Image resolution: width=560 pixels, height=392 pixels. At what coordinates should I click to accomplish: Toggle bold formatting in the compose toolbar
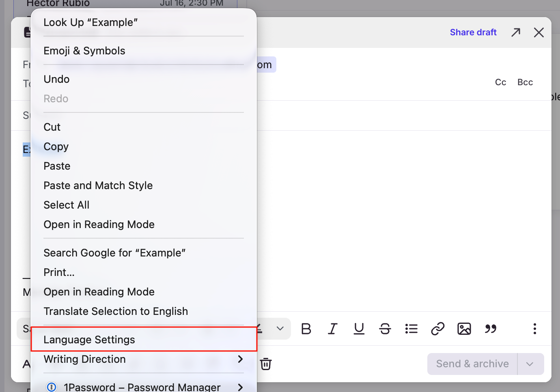click(x=306, y=329)
